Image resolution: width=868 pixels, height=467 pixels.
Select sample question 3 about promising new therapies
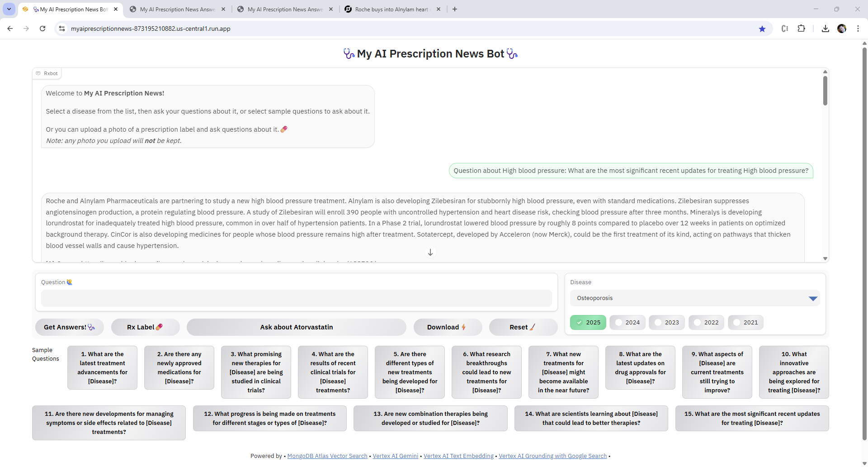[x=256, y=372]
